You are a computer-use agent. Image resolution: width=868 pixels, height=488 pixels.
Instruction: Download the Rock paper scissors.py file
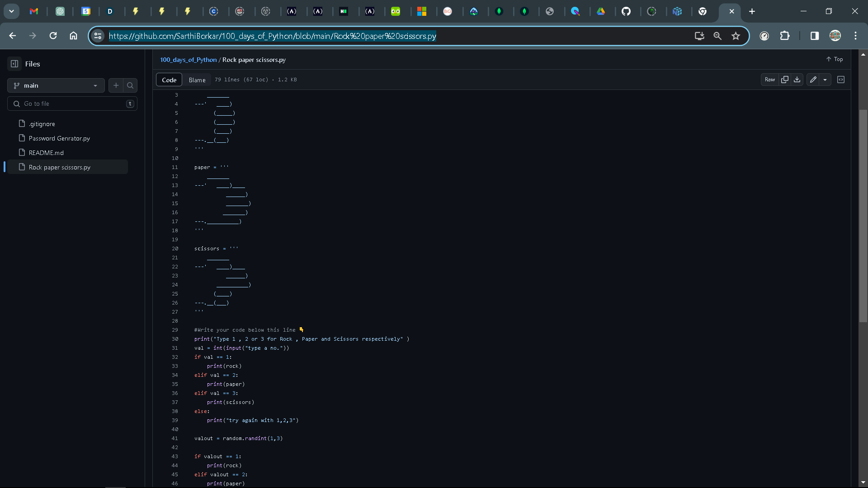click(797, 80)
